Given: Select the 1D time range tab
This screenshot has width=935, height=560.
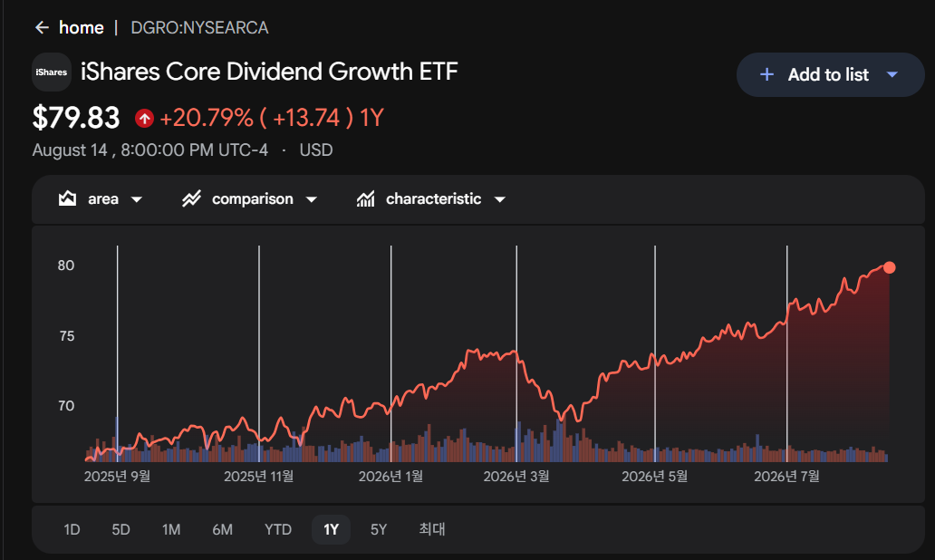Looking at the screenshot, I should point(72,529).
